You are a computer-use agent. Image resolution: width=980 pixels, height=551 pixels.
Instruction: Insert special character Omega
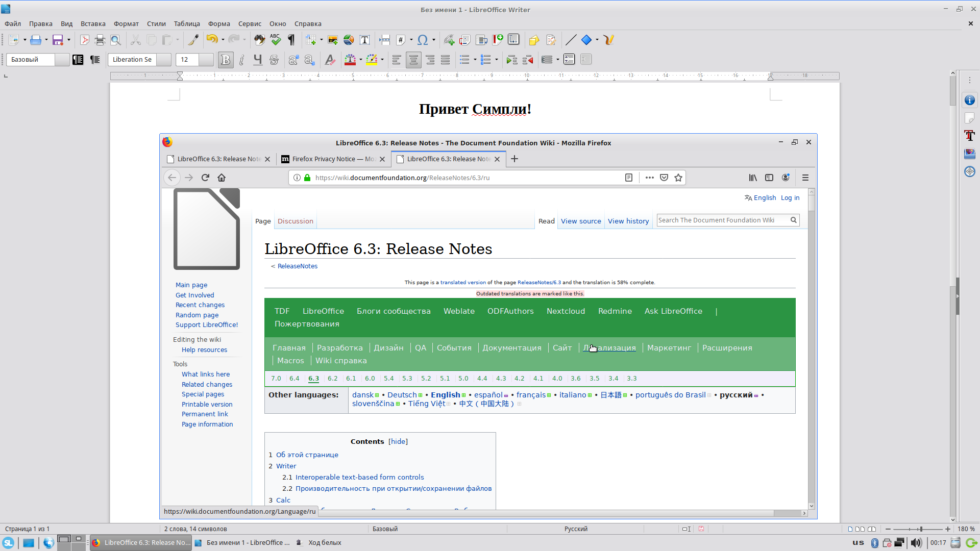click(422, 40)
